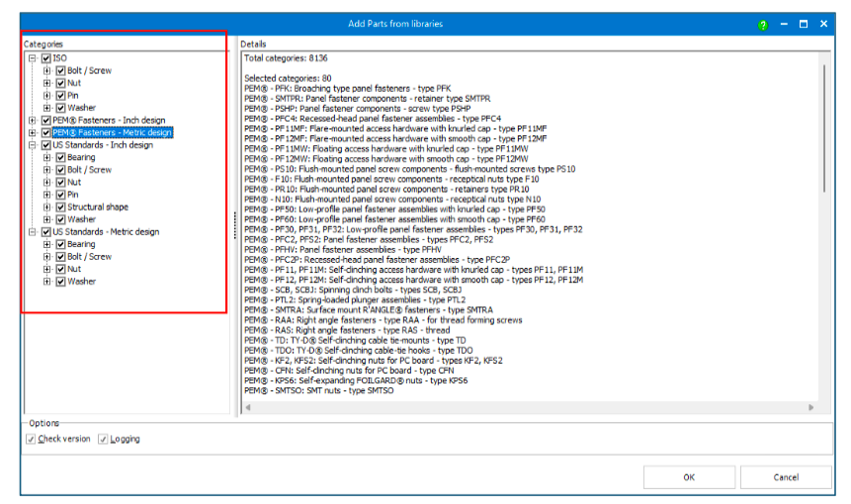Toggle the ISO Washer checkbox
This screenshot has width=851, height=504.
61,108
